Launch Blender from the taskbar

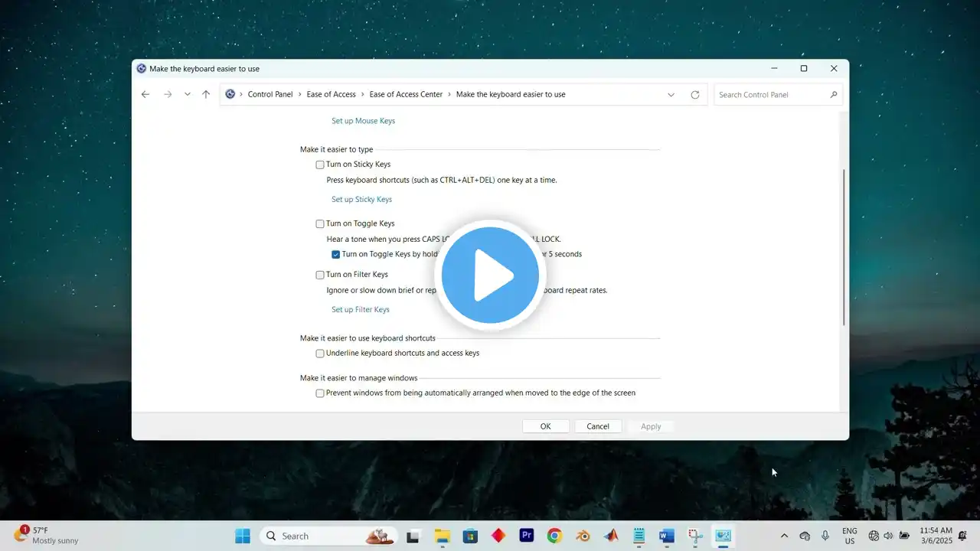tap(583, 536)
